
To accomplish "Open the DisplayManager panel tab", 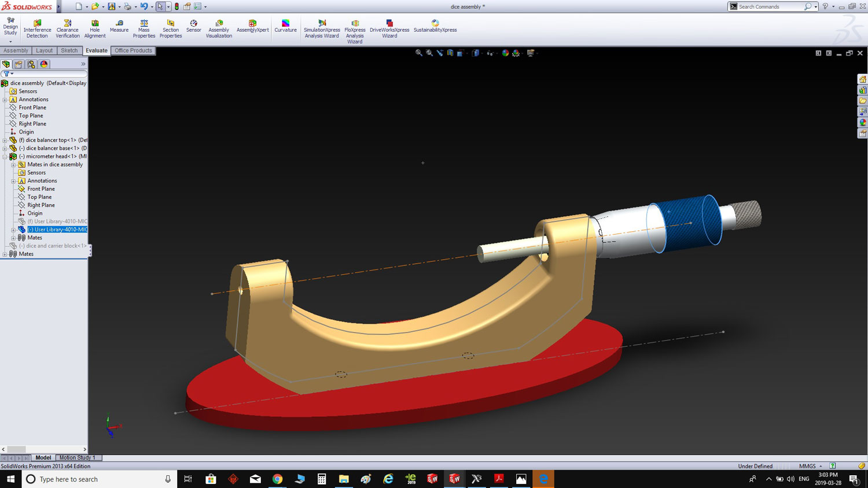I will 44,64.
